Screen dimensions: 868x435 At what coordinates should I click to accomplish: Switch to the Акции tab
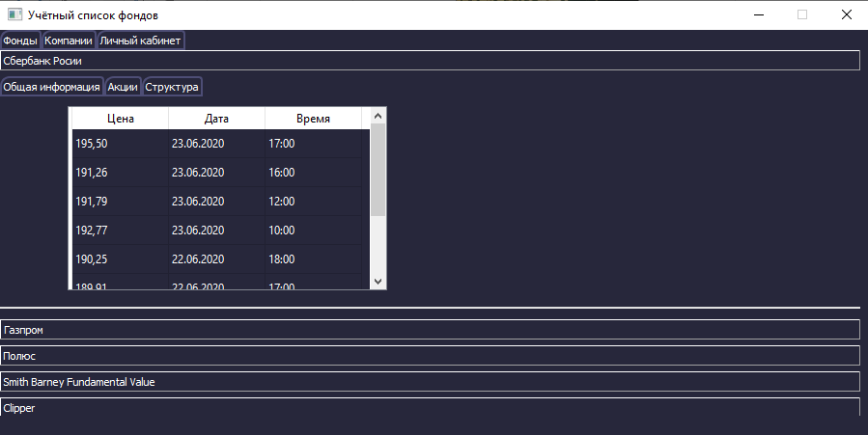123,87
